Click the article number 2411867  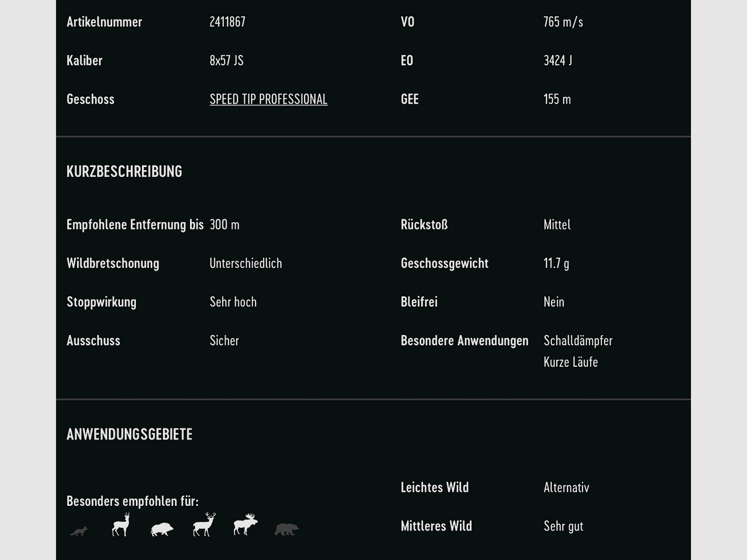click(227, 22)
